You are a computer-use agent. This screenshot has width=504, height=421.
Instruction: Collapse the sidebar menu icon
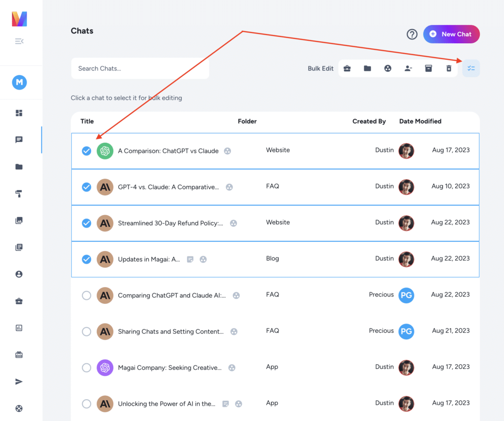pyautogui.click(x=19, y=41)
